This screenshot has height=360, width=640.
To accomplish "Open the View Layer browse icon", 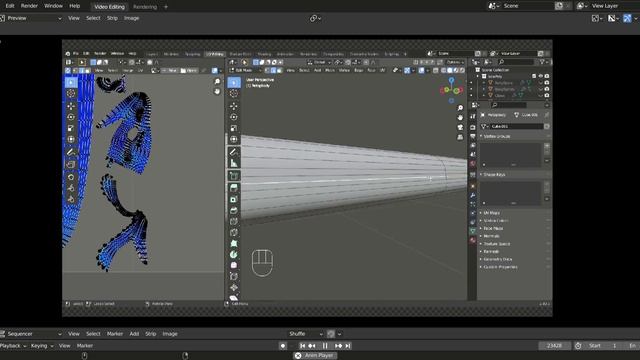I will (582, 6).
